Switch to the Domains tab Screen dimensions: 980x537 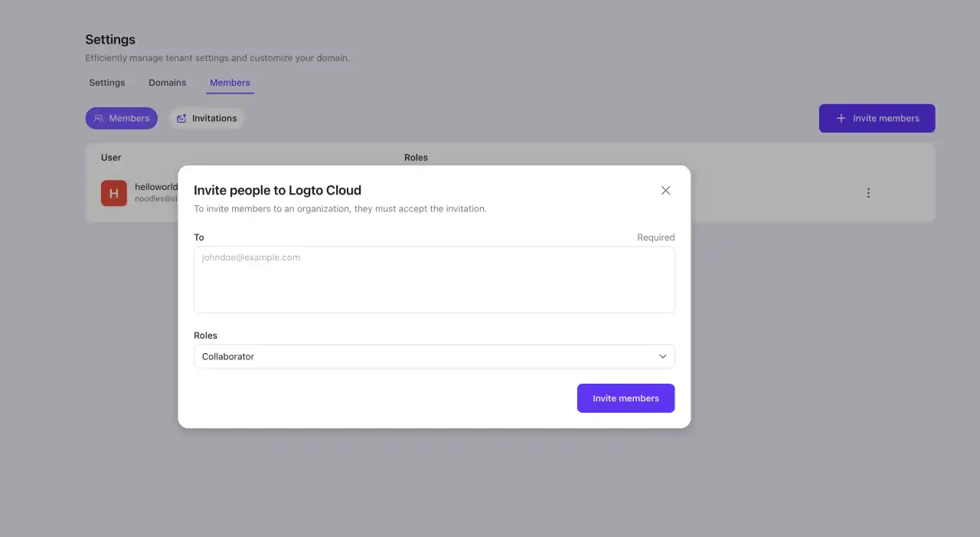click(x=167, y=82)
